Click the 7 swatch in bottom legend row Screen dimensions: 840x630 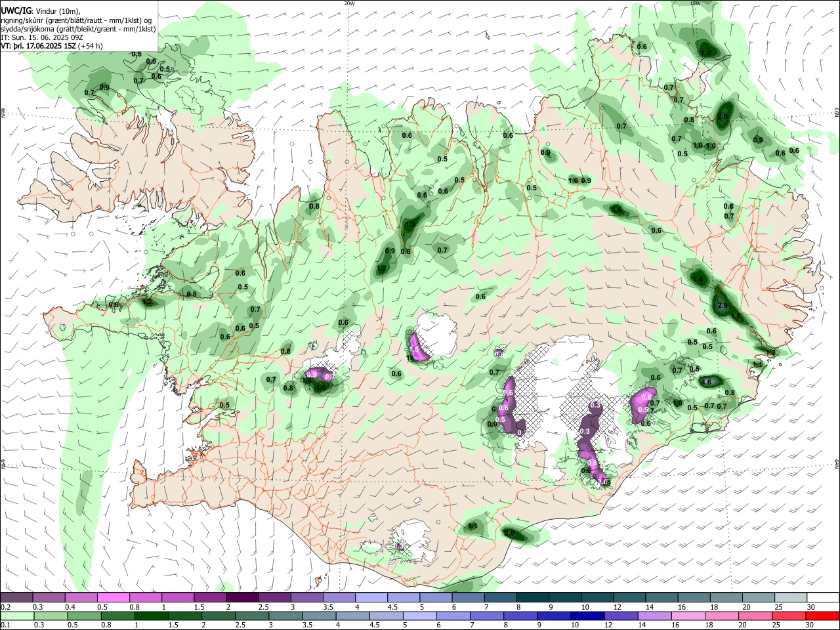[486, 616]
